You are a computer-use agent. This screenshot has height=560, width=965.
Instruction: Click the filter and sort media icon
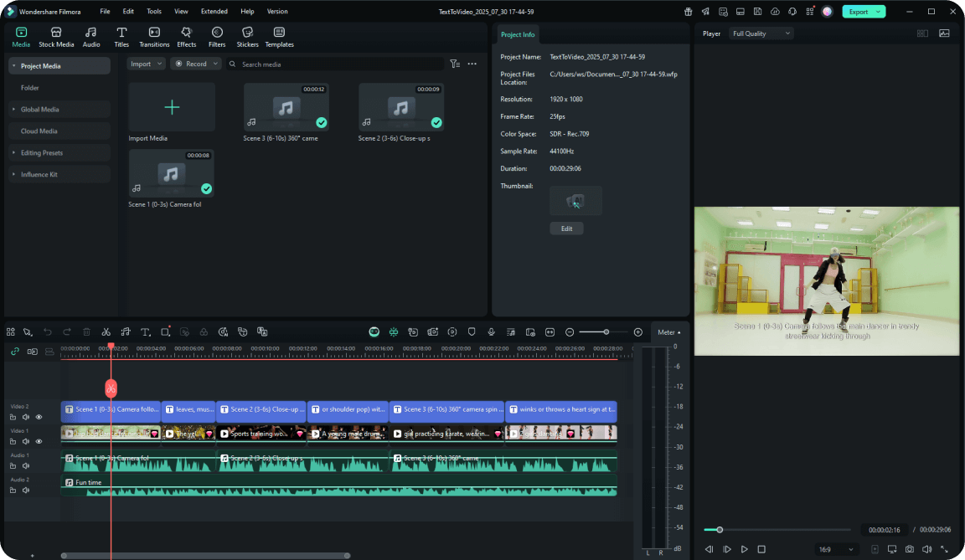pyautogui.click(x=455, y=64)
